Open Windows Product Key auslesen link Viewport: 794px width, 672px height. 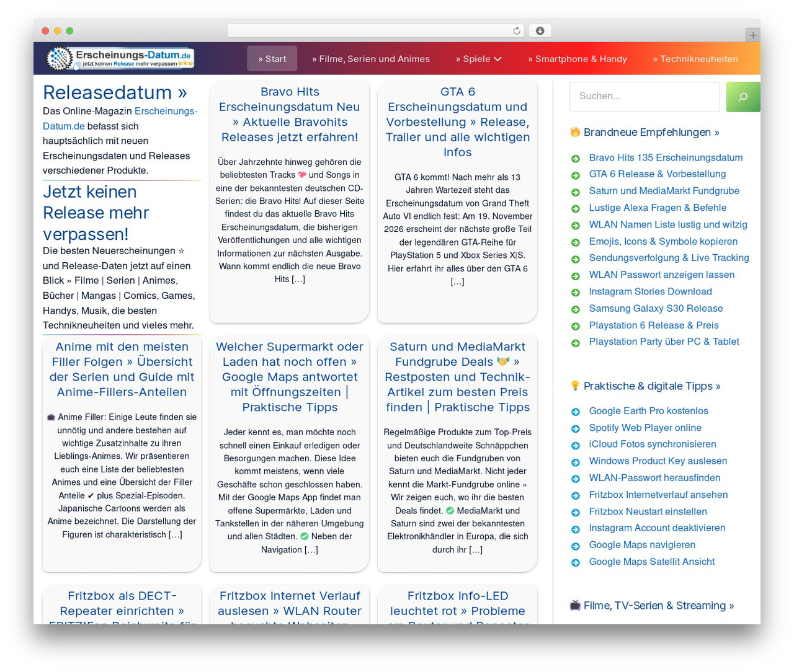(x=658, y=461)
